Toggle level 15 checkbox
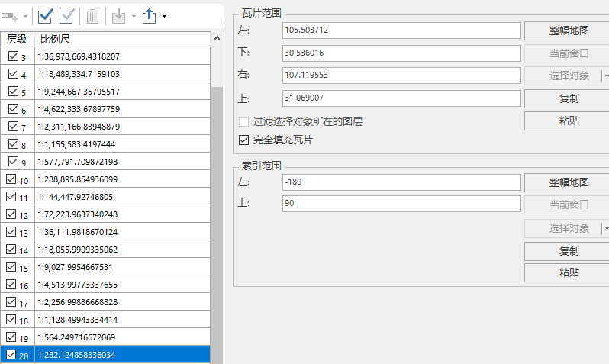 (x=11, y=266)
